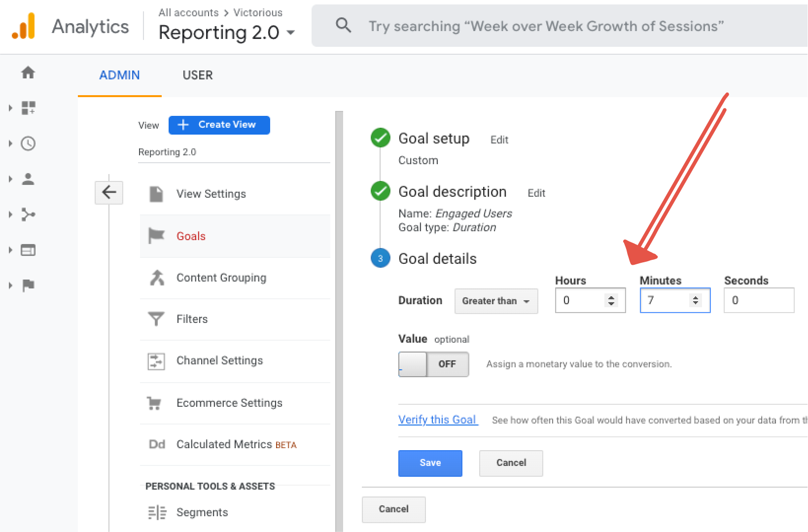Viewport: 808px width, 532px height.
Task: Open the Behavior window icon
Action: click(x=28, y=250)
